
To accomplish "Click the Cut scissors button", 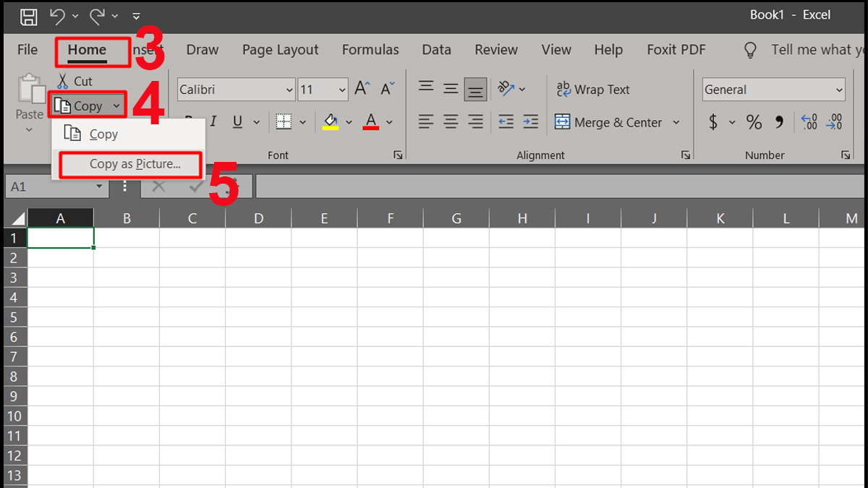I will coord(75,81).
